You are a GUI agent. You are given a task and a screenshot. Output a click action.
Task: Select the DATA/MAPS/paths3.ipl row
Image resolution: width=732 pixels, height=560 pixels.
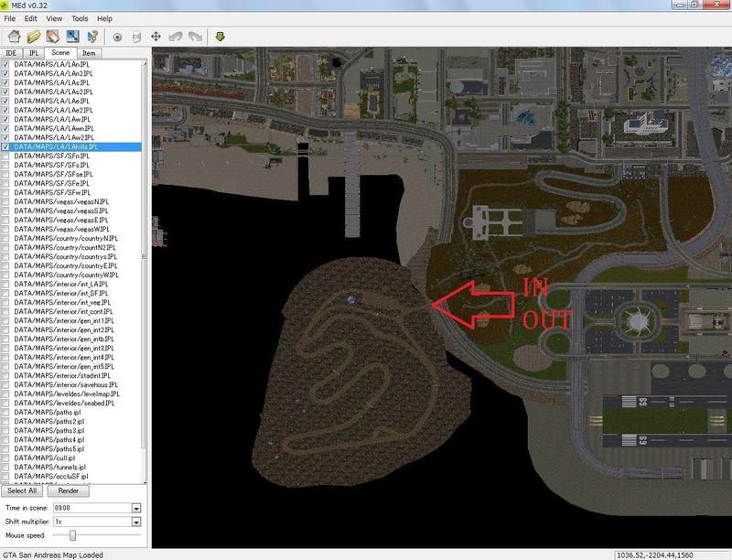(x=72, y=431)
